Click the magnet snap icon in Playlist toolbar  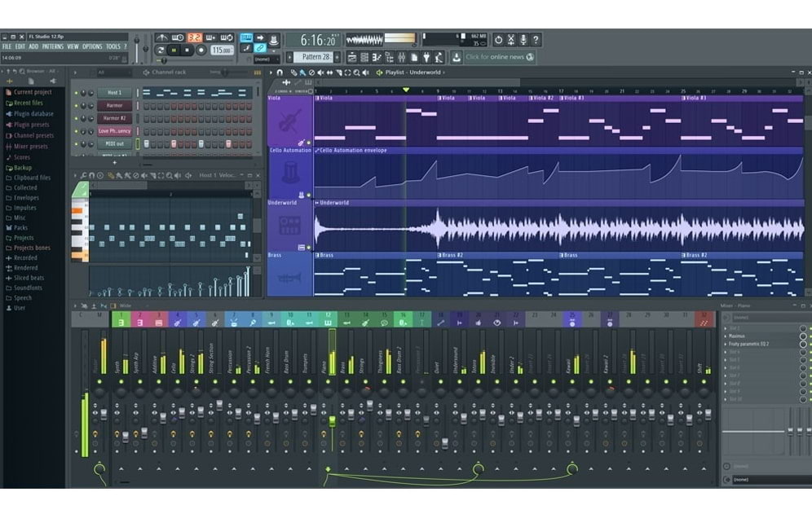(x=280, y=72)
